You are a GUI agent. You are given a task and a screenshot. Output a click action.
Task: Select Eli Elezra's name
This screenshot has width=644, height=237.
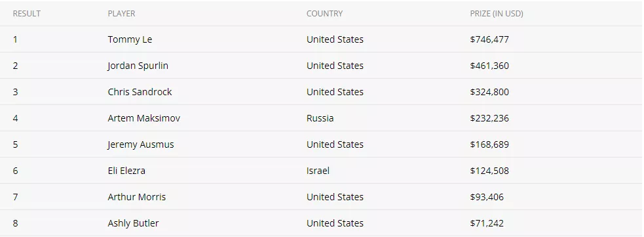click(x=126, y=171)
